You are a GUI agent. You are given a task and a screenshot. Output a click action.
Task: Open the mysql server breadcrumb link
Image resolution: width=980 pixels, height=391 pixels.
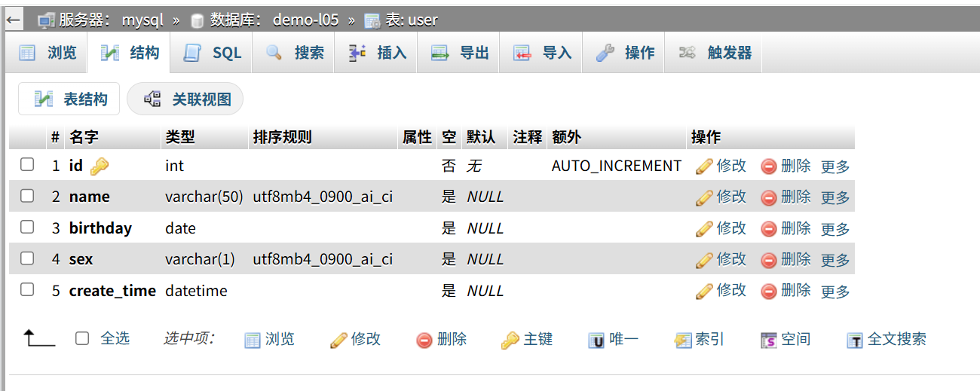pos(144,20)
